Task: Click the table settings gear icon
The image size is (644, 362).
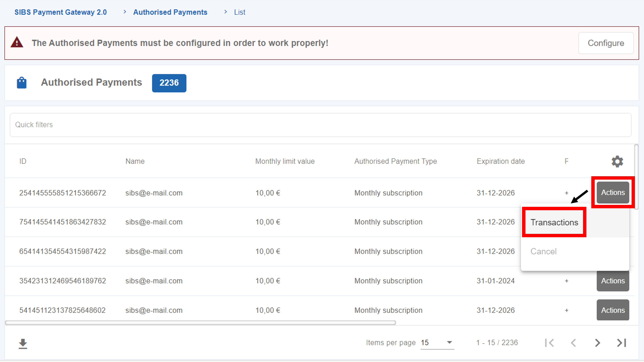Action: pos(617,161)
